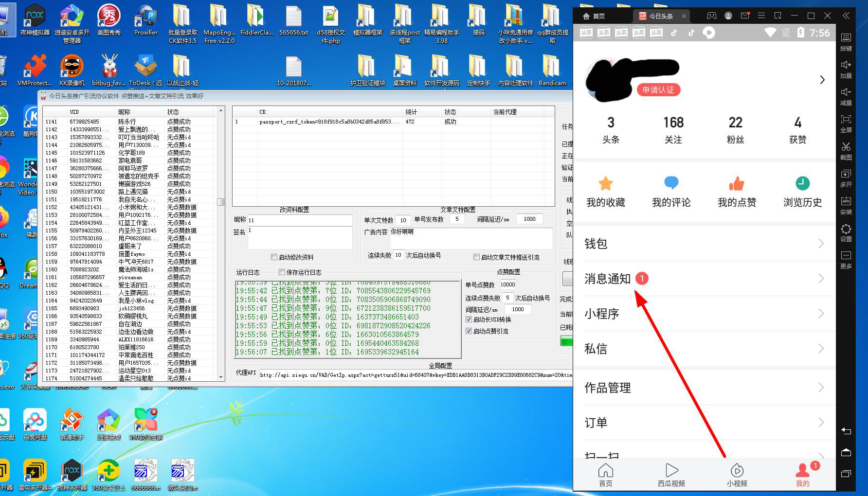Screen dimensions: 868x496
Task: Click the UID list vertical scrollbar thumb
Action: click(x=220, y=202)
